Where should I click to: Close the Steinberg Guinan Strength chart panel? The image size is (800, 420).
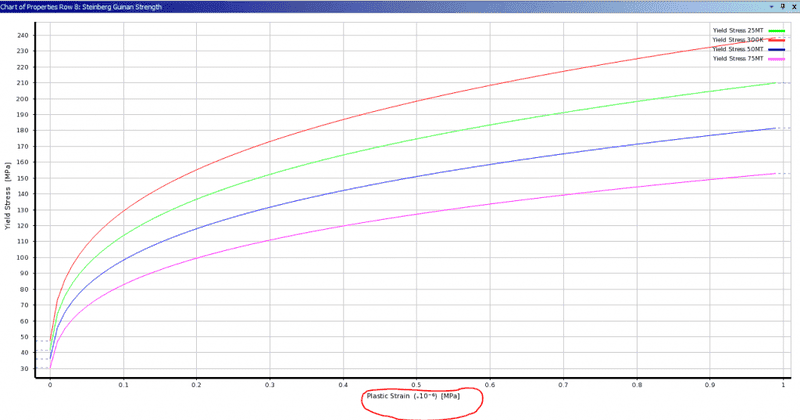[792, 6]
